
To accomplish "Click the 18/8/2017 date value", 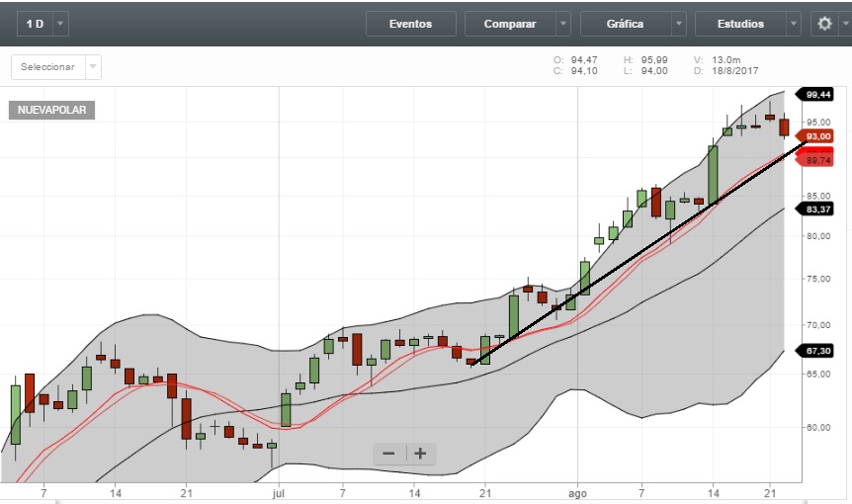I will (735, 70).
